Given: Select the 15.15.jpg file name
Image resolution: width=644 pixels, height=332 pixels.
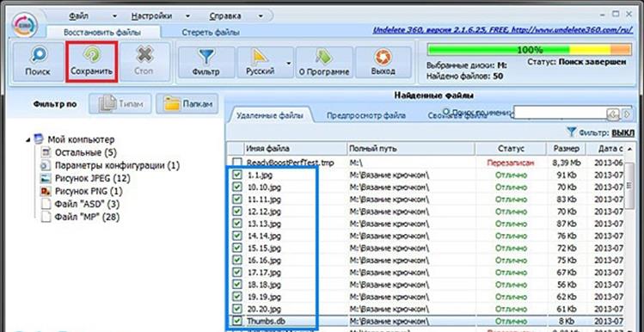Looking at the screenshot, I should [265, 248].
